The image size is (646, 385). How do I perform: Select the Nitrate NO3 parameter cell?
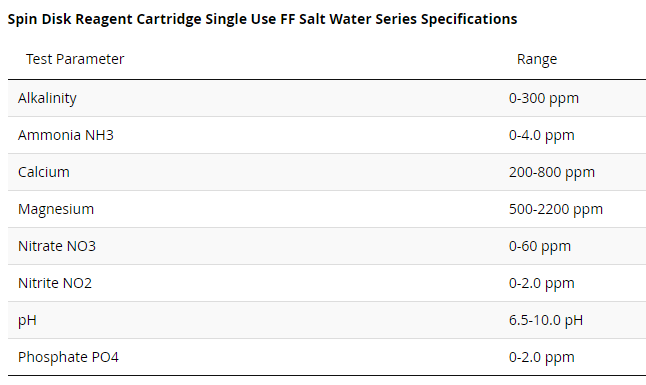coord(57,246)
